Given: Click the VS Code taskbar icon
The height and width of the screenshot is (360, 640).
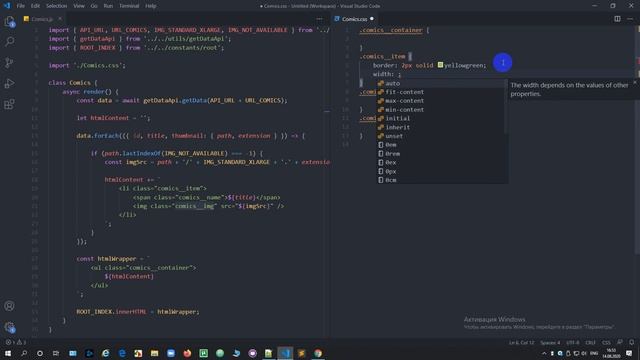Looking at the screenshot, I should [285, 353].
